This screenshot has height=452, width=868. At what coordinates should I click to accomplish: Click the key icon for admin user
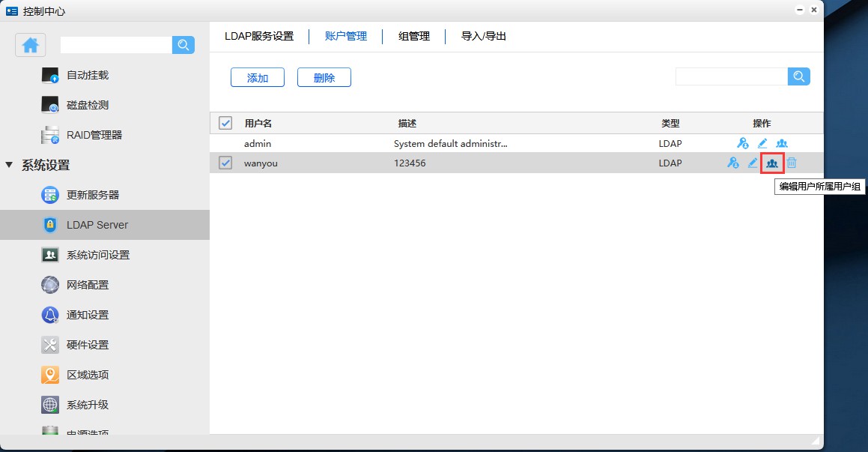pos(742,143)
